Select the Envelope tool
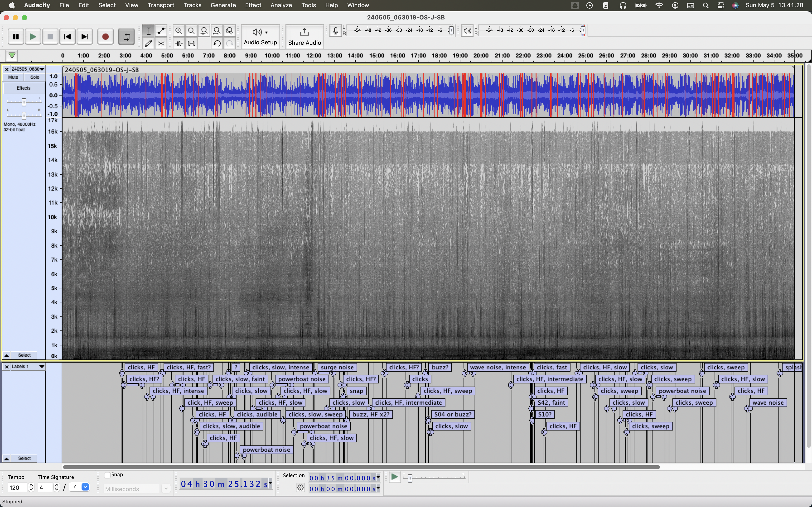812x507 pixels. (161, 31)
